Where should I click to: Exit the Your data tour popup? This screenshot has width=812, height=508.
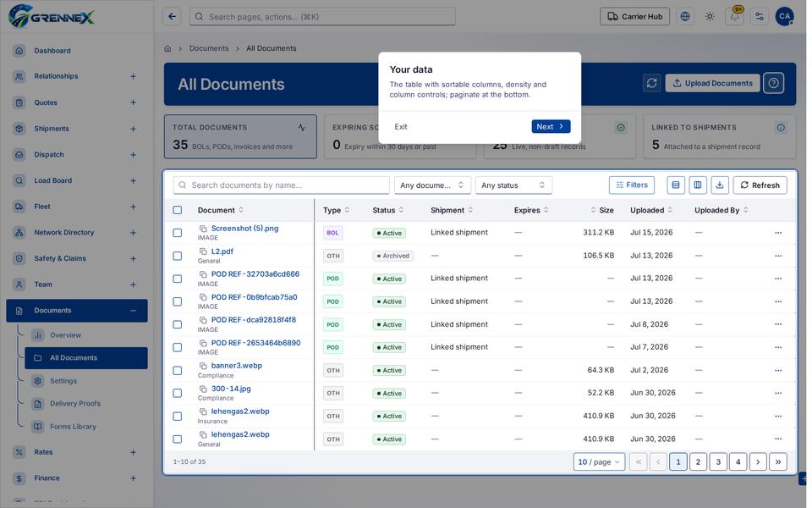[x=401, y=126]
